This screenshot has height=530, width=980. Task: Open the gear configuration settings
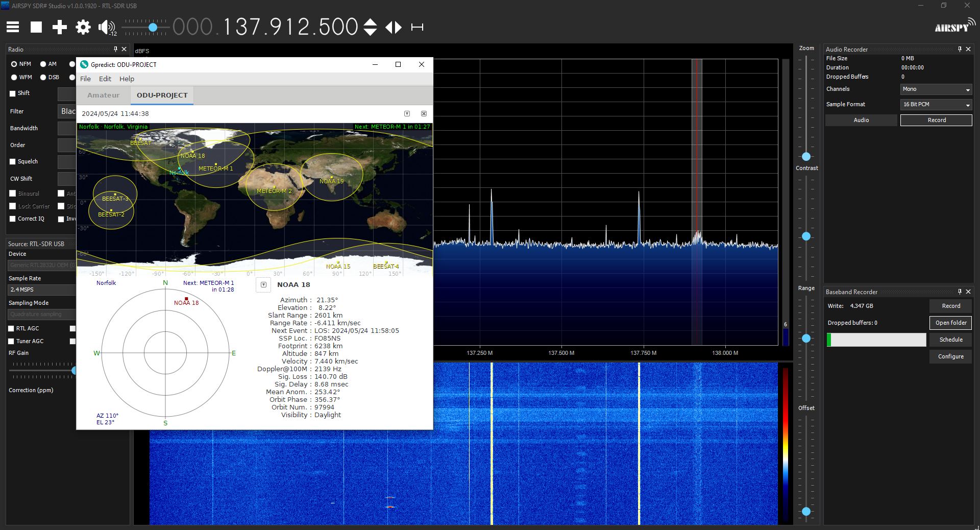[83, 27]
